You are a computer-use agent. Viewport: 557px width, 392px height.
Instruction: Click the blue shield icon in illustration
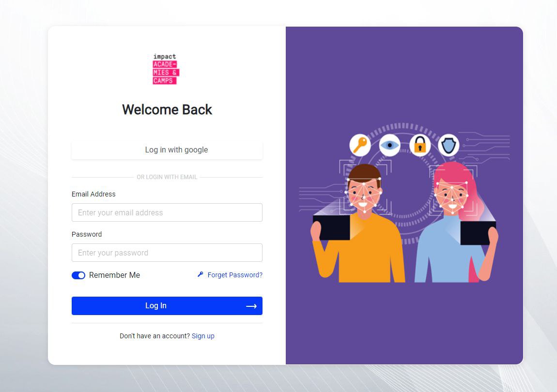point(449,145)
